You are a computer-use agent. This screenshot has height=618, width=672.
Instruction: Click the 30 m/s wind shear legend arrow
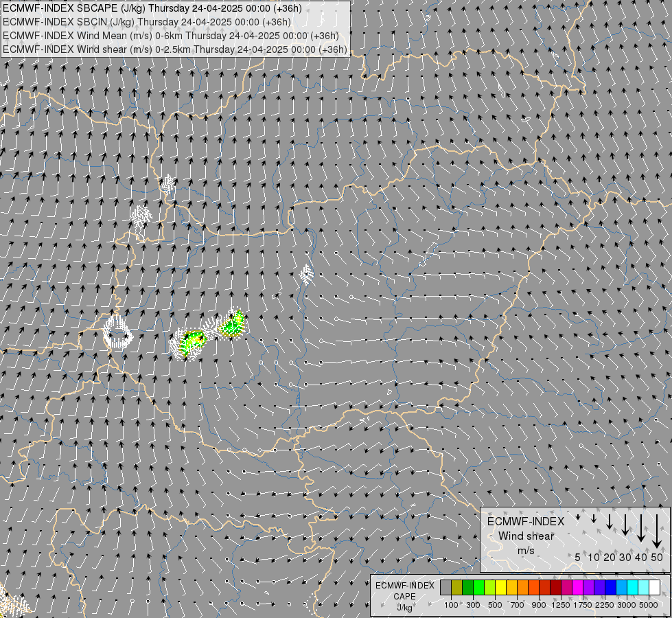tap(625, 525)
